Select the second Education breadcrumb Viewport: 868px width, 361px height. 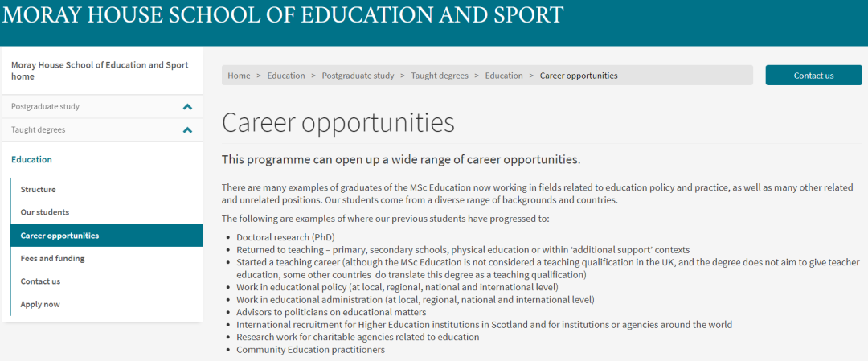tap(504, 76)
